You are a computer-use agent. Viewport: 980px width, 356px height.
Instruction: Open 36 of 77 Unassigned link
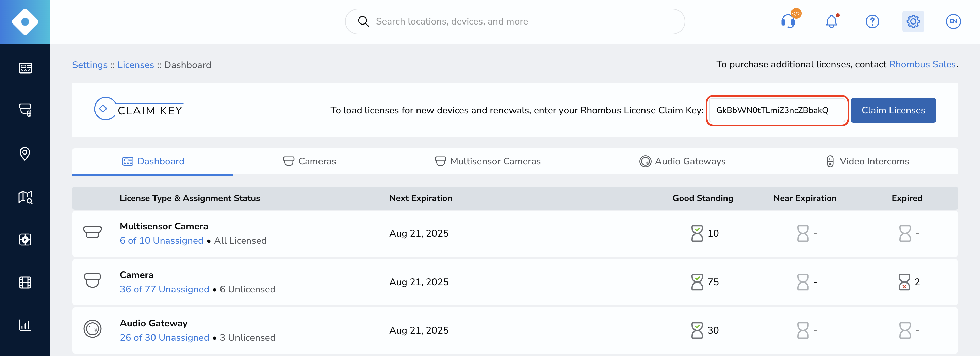coord(164,289)
